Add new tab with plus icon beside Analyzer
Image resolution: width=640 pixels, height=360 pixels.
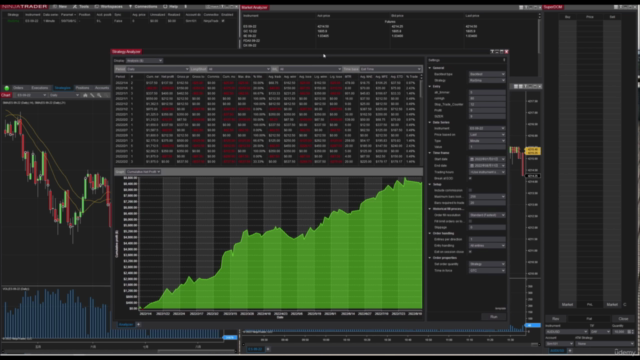[138, 324]
